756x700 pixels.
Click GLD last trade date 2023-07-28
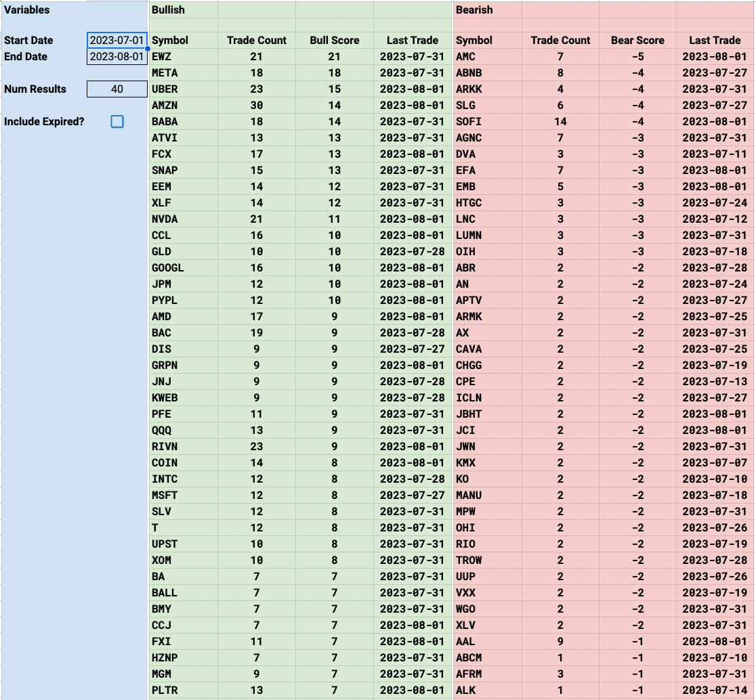tap(413, 252)
